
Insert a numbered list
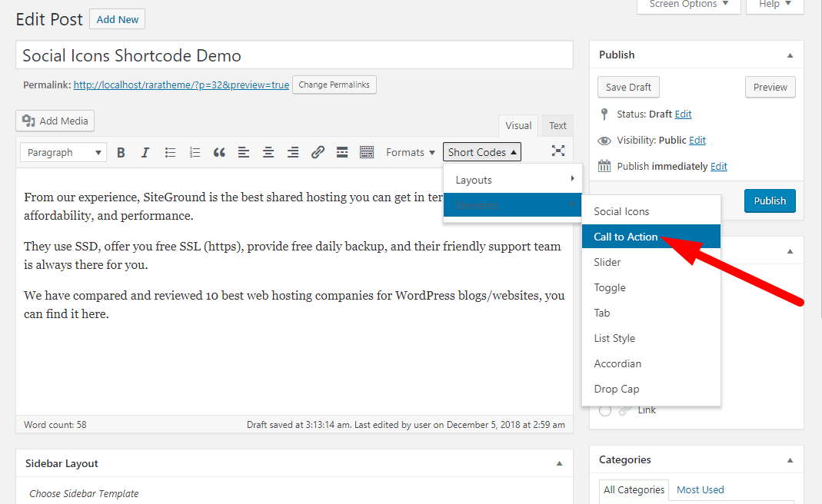coord(195,152)
